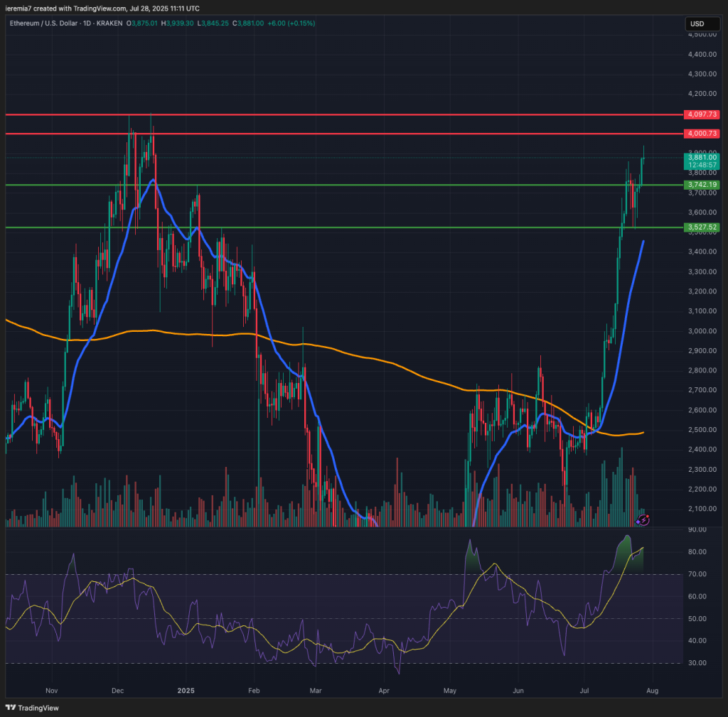The image size is (728, 717).
Task: Click the Apr label on the time axis
Action: pyautogui.click(x=383, y=691)
